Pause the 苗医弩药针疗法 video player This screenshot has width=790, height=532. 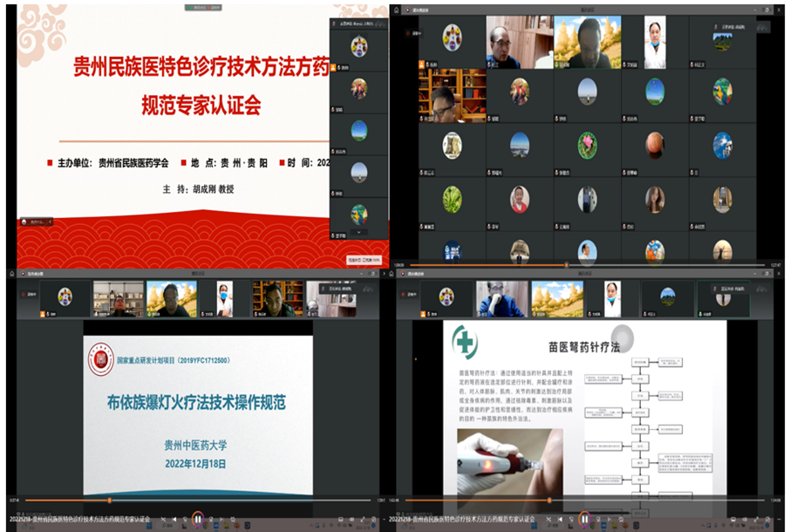[584, 519]
